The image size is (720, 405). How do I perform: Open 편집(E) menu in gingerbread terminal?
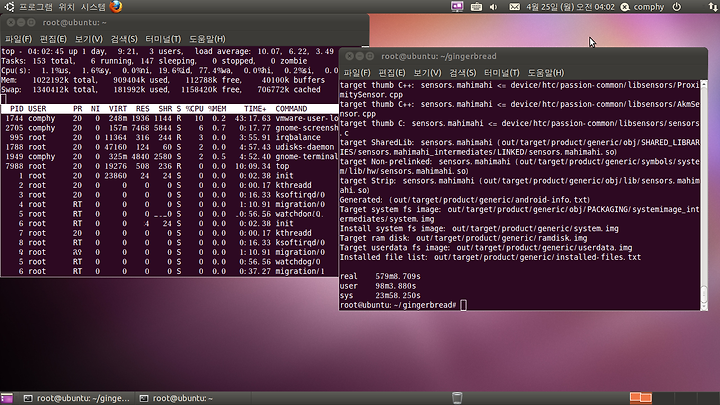click(x=392, y=73)
